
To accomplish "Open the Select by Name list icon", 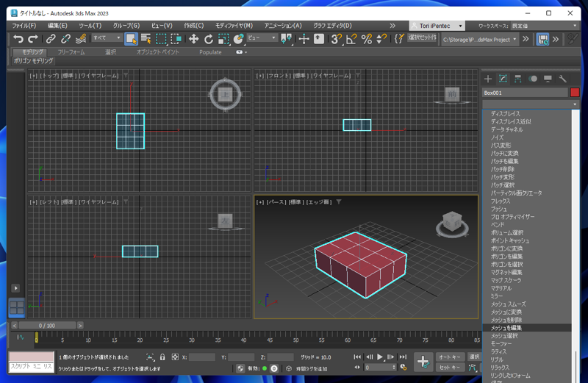I will (x=146, y=39).
